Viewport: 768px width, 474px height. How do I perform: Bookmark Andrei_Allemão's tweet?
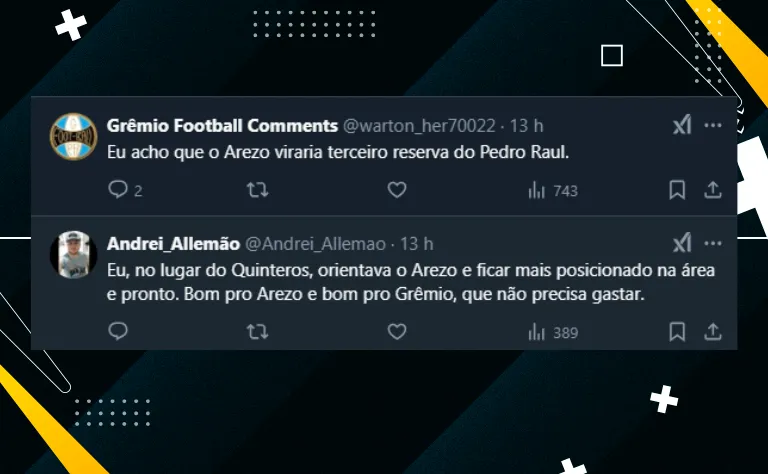click(x=677, y=332)
